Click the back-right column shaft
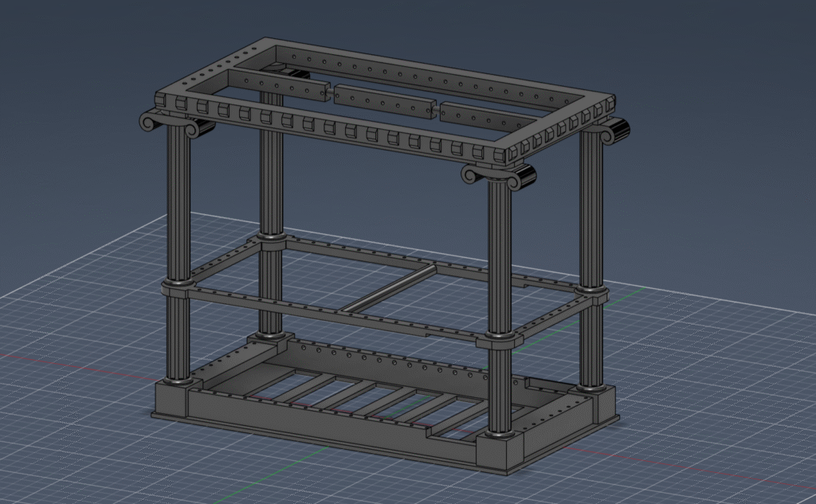Image resolution: width=816 pixels, height=504 pixels. tap(591, 215)
